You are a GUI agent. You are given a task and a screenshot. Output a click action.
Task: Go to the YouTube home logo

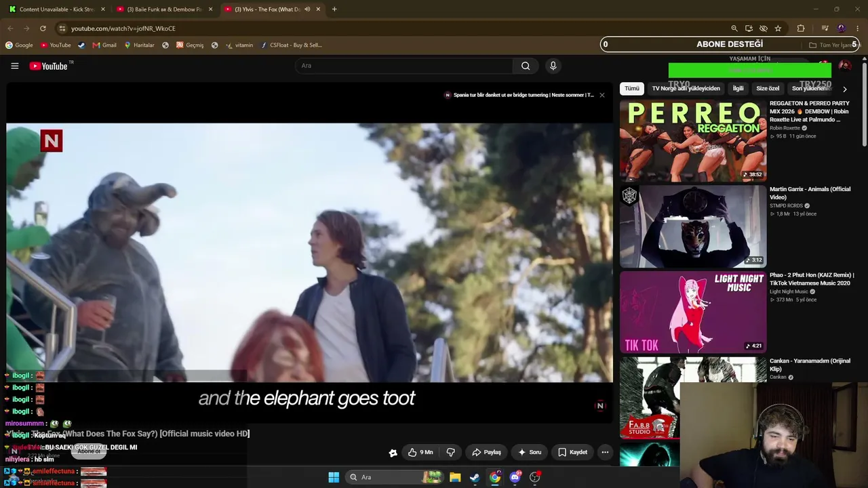tap(49, 66)
